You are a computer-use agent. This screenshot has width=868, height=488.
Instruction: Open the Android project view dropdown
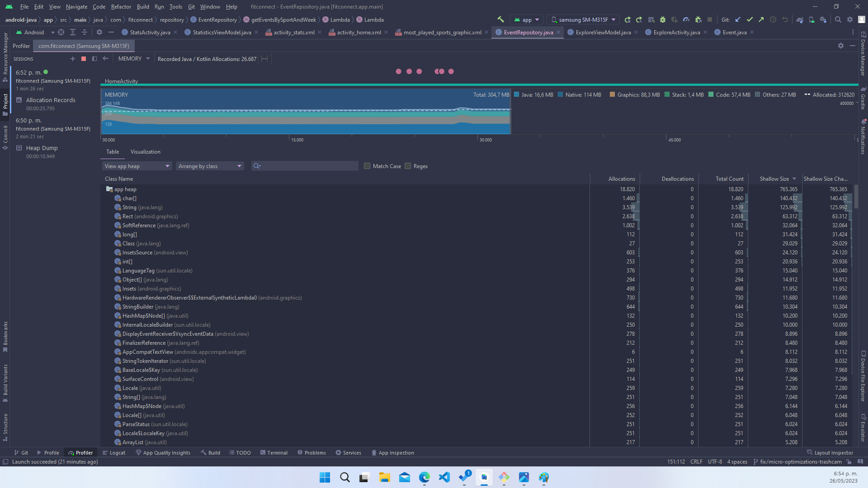(x=35, y=32)
